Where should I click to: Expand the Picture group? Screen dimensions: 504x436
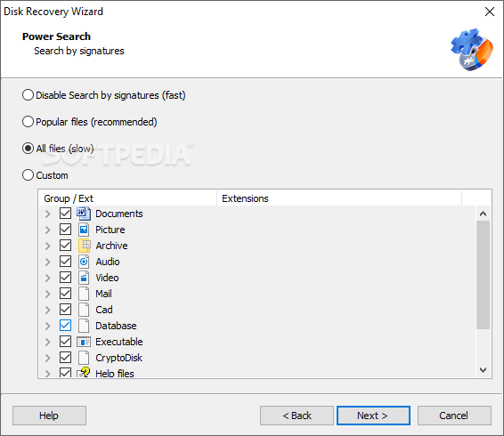(48, 230)
